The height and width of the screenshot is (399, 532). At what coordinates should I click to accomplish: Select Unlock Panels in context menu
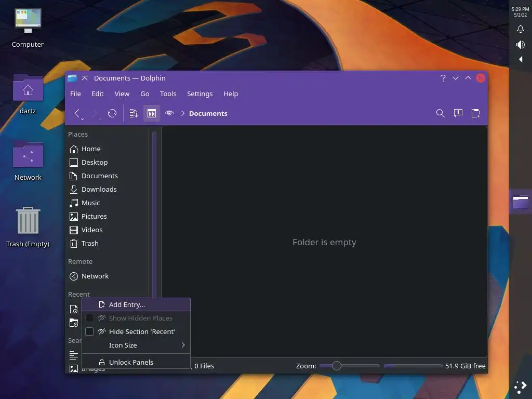(136, 362)
